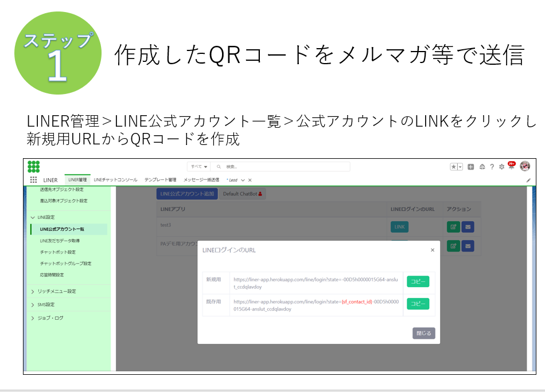Open the Salesforce help question mark icon
The width and height of the screenshot is (545, 392).
pyautogui.click(x=492, y=167)
